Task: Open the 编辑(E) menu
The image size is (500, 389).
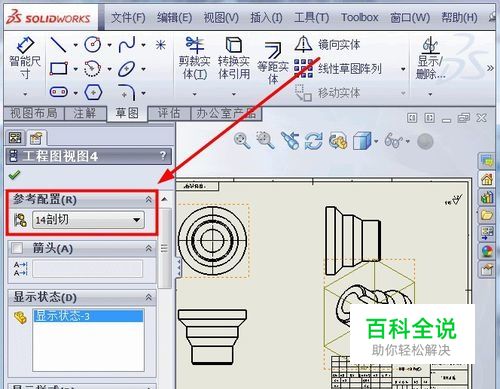Action: pos(174,17)
